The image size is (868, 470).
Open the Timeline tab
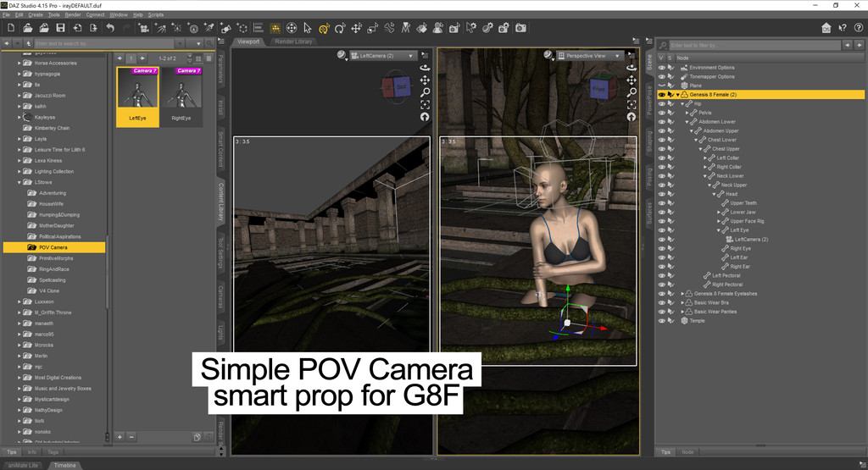pos(64,466)
